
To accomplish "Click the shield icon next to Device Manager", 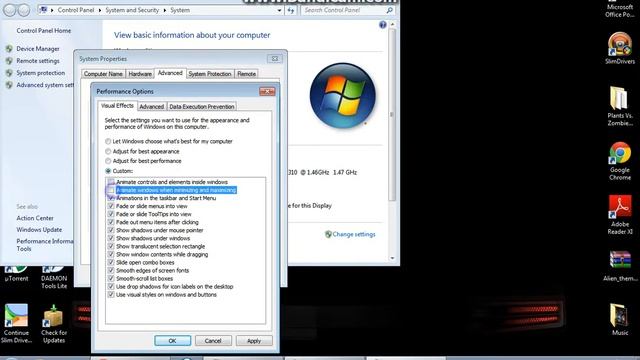I will (x=9, y=49).
